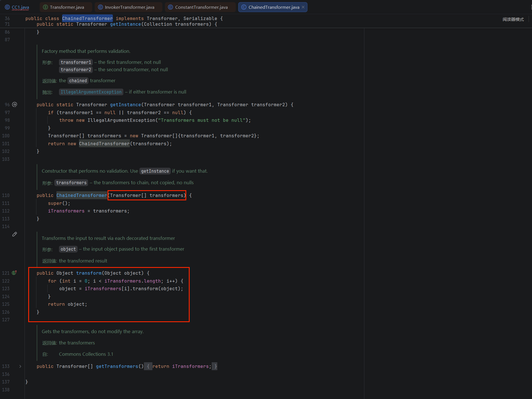Click the getInstance reference in constructor doc
This screenshot has width=532, height=399.
(x=155, y=171)
